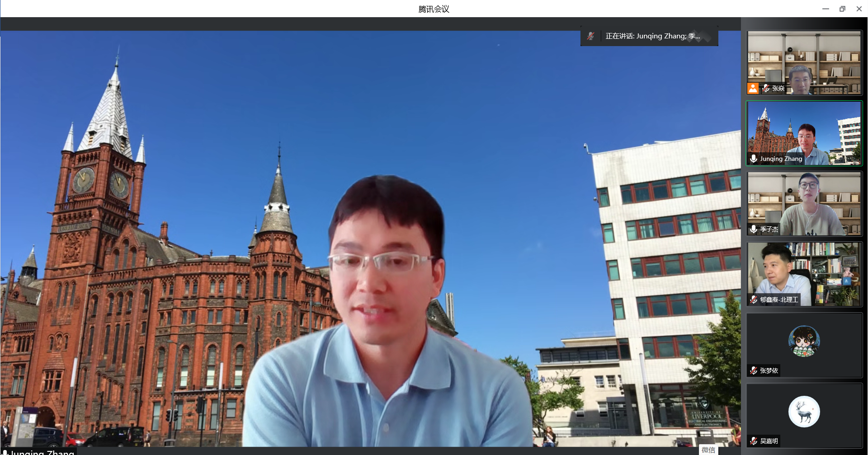Minimize the 腾讯会议 window
Screen dimensions: 868x455
826,9
